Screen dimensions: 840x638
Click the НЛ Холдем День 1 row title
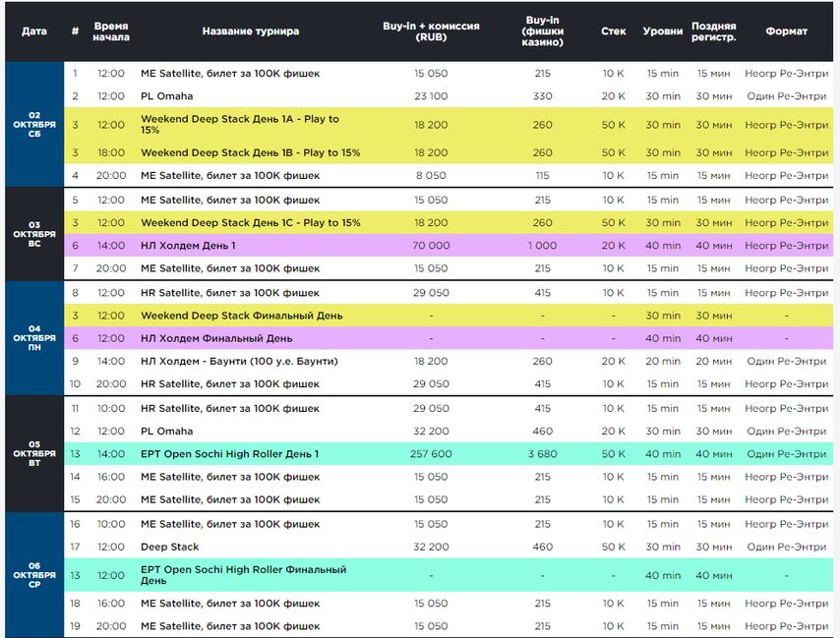point(188,246)
